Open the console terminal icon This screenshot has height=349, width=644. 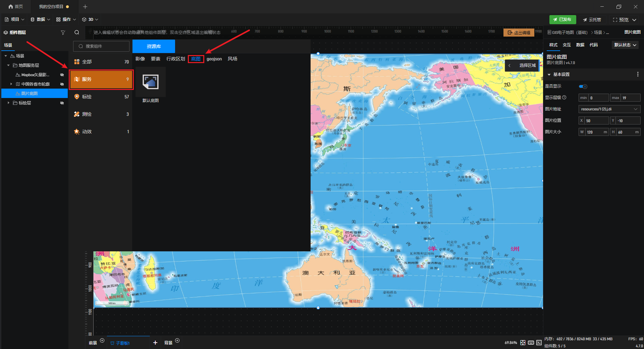(539, 343)
